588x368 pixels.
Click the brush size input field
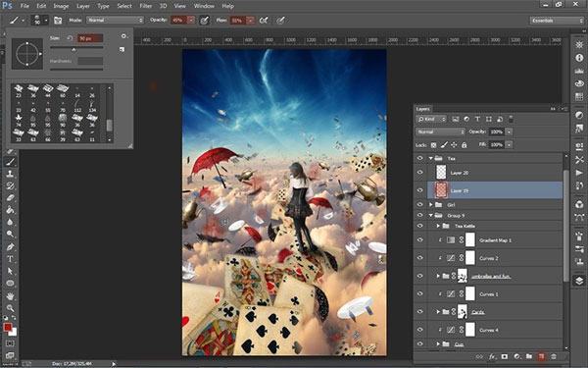(x=90, y=38)
